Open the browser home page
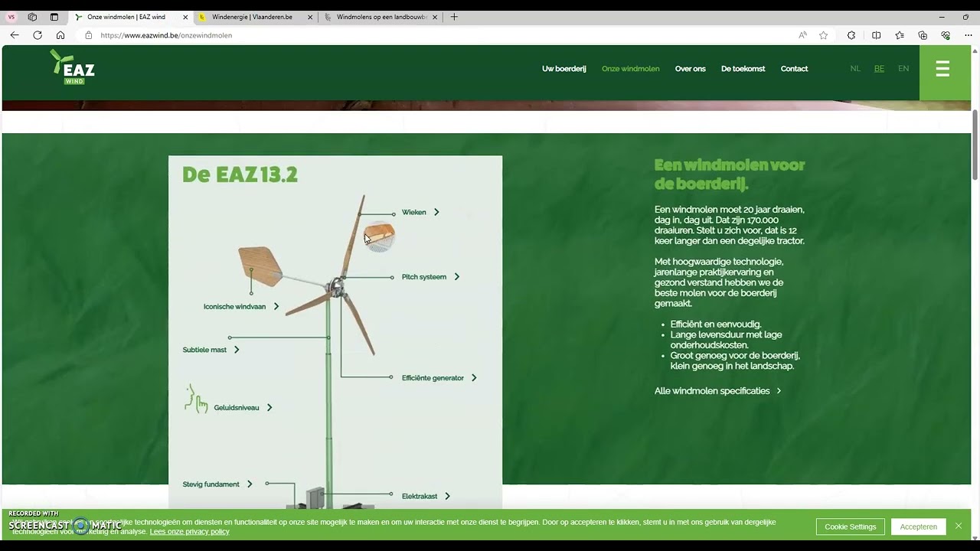This screenshot has height=551, width=980. 60,35
